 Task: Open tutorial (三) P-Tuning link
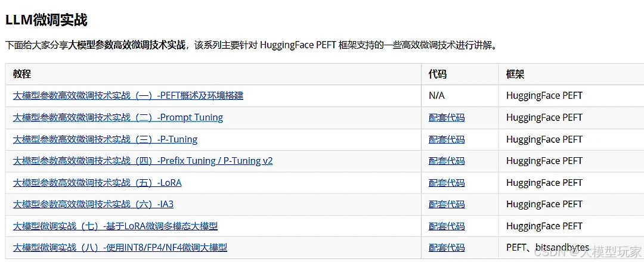(x=105, y=139)
